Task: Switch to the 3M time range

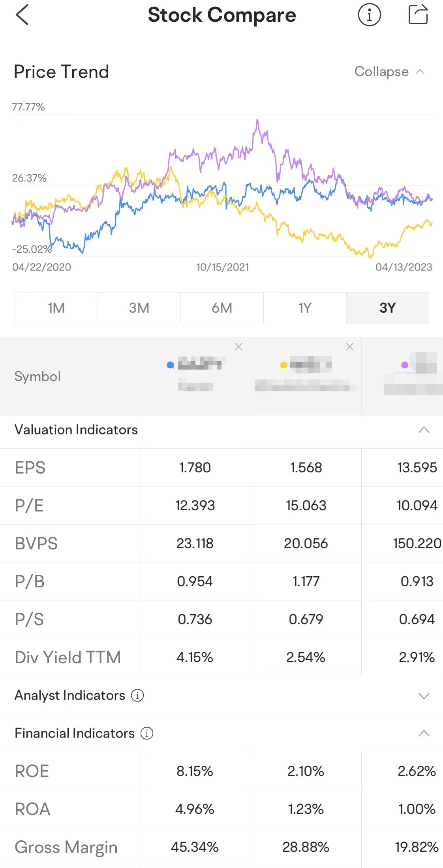Action: coord(139,308)
